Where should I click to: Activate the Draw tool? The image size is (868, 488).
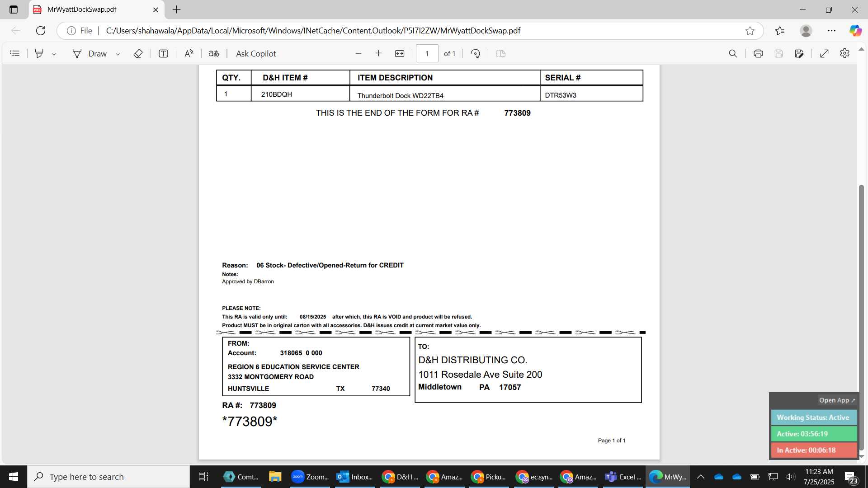tap(90, 53)
